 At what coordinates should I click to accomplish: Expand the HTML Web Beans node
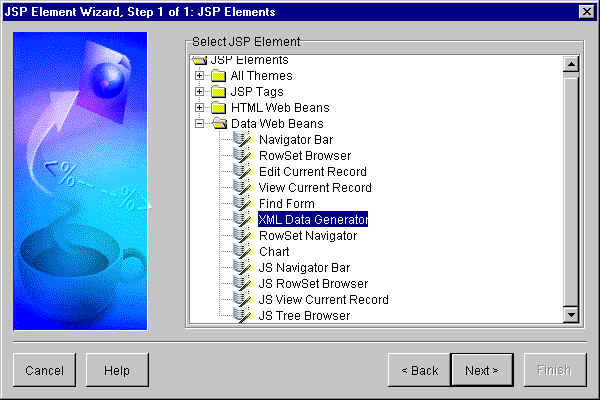coord(200,108)
